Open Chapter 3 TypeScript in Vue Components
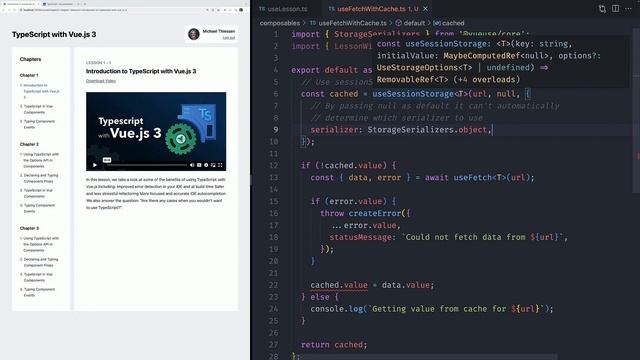 click(x=38, y=277)
